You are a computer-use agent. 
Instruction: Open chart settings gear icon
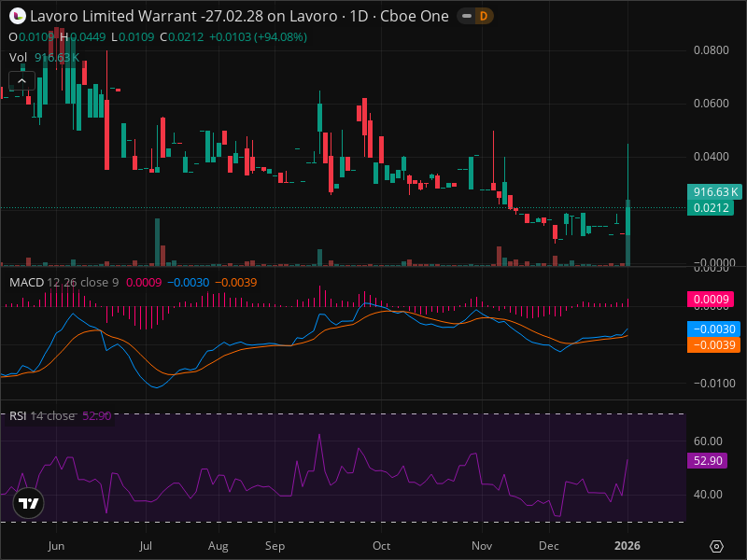click(x=716, y=546)
